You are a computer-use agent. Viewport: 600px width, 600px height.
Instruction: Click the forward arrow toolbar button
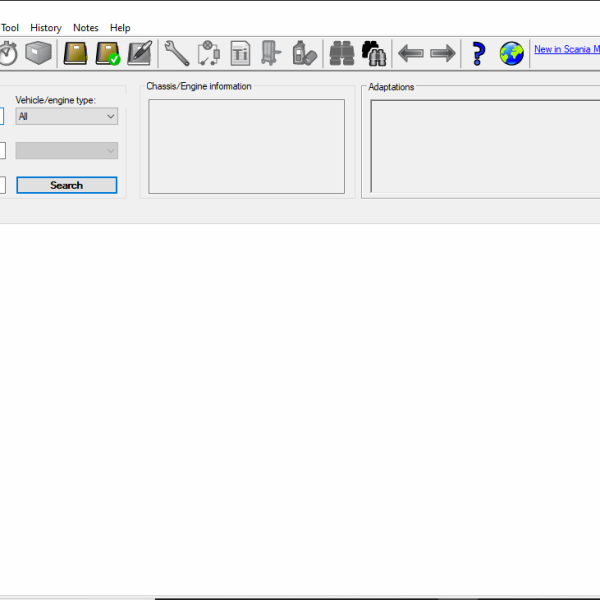(442, 53)
